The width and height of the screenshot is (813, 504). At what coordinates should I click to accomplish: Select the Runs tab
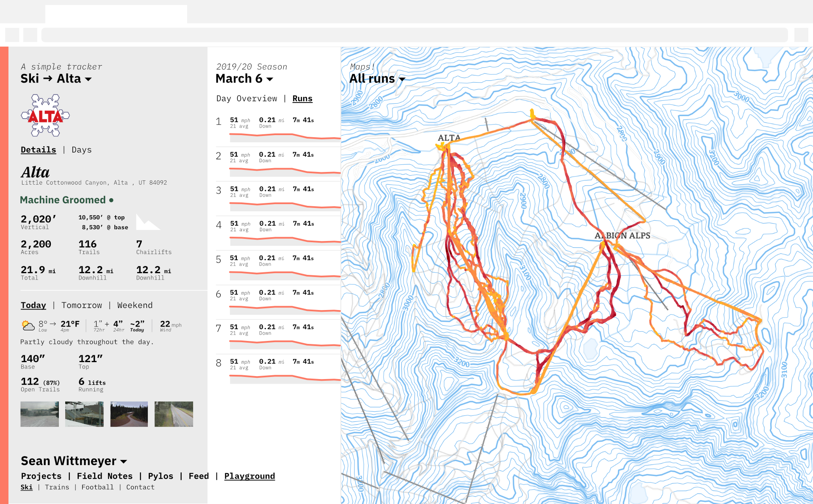pos(302,99)
